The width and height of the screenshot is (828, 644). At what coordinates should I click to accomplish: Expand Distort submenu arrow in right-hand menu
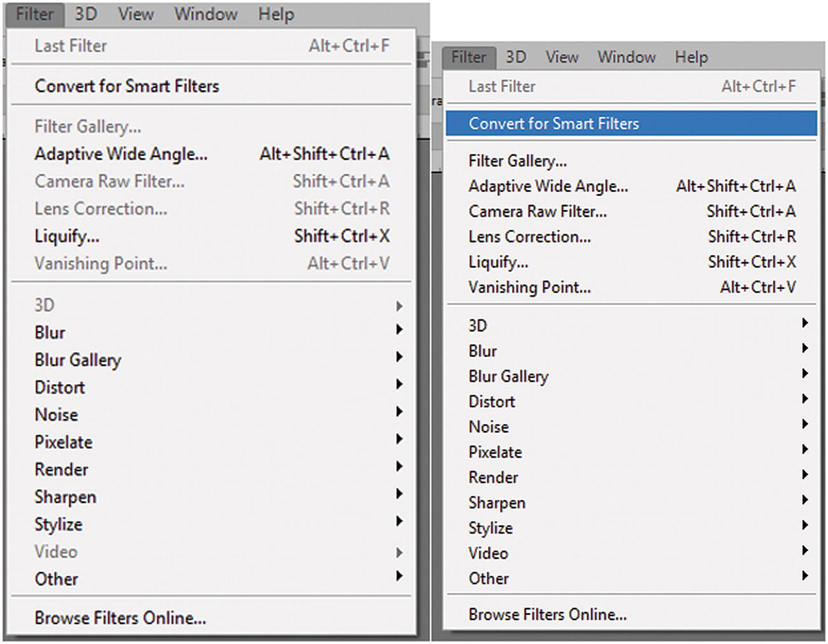805,399
